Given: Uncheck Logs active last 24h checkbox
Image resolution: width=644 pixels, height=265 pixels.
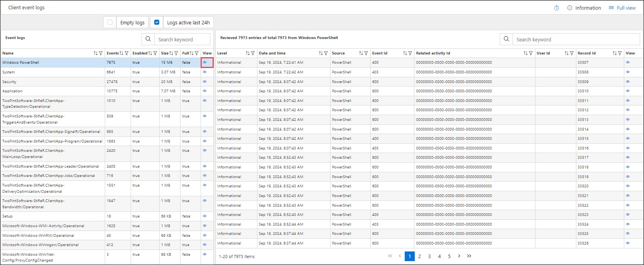Looking at the screenshot, I should pyautogui.click(x=157, y=22).
